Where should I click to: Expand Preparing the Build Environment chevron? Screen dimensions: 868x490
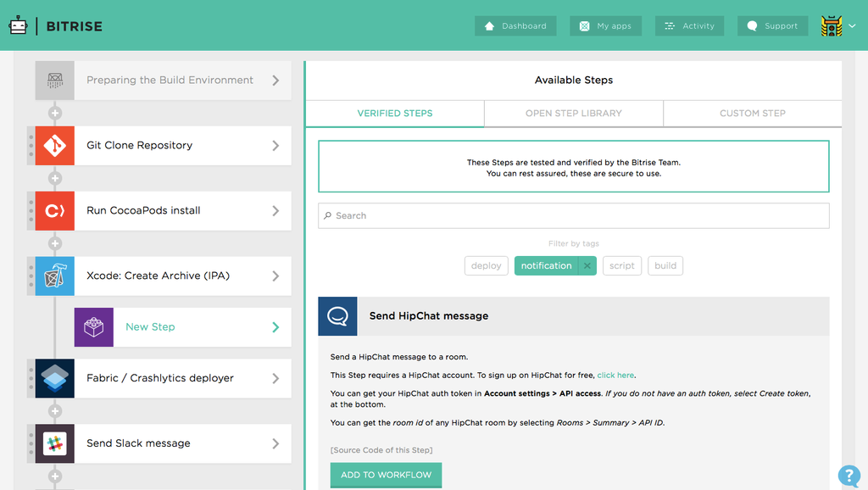[275, 81]
